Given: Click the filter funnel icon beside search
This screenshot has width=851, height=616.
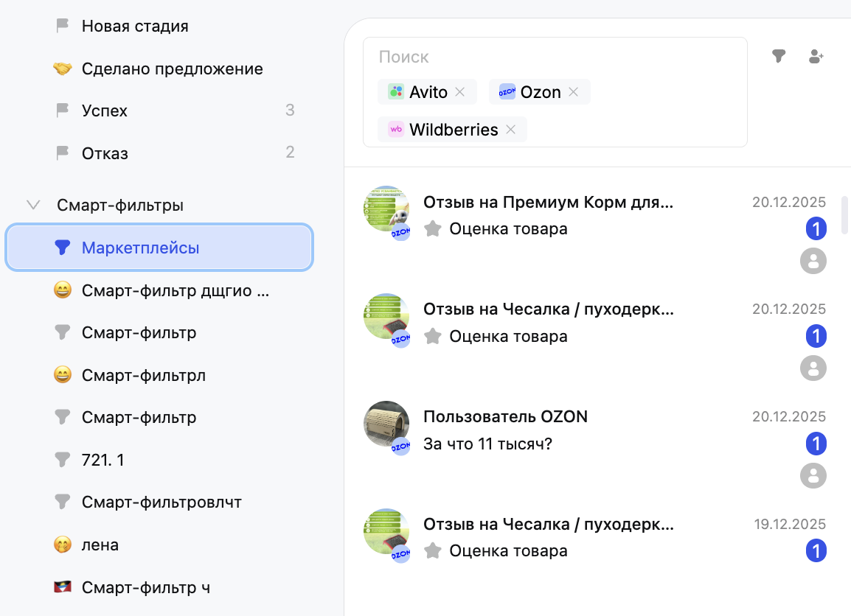Looking at the screenshot, I should coord(778,56).
